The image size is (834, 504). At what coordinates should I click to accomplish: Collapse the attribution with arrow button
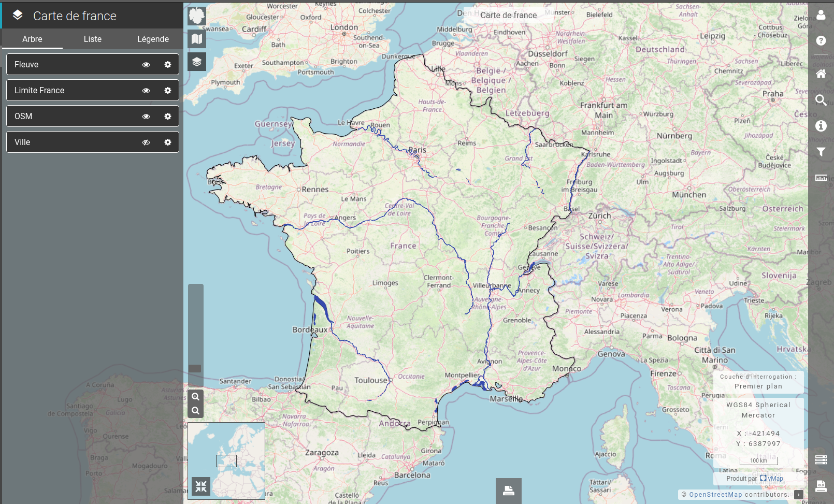click(799, 495)
